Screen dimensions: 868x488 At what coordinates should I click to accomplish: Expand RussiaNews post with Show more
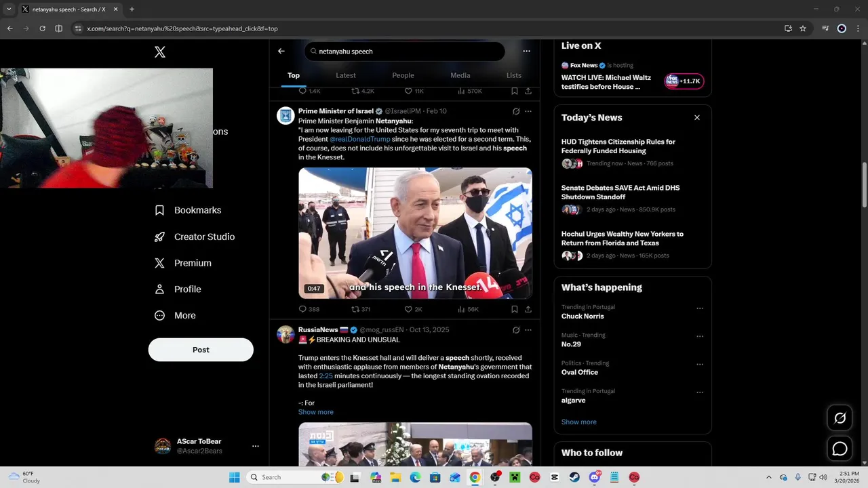tap(315, 412)
